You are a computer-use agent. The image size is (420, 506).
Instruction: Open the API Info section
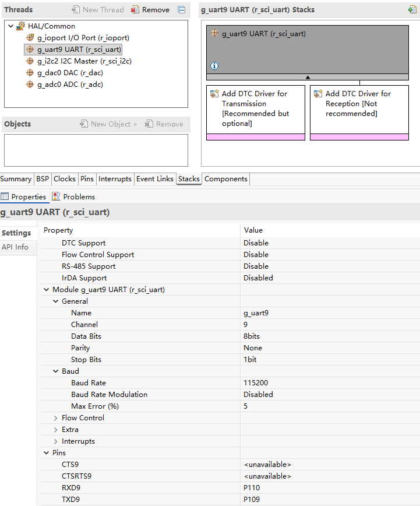click(15, 247)
